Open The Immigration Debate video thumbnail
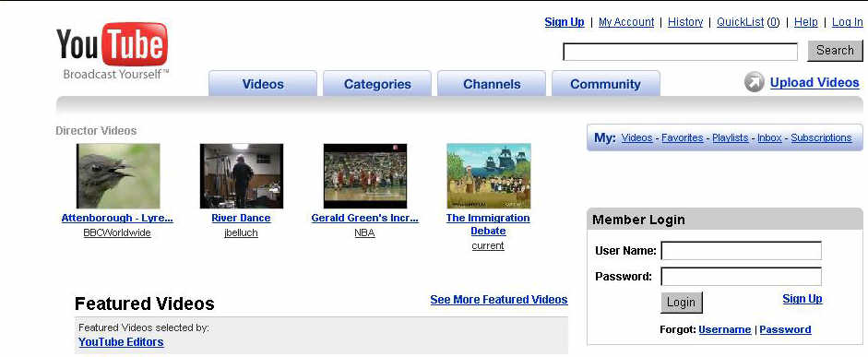The width and height of the screenshot is (868, 357). pos(488,176)
